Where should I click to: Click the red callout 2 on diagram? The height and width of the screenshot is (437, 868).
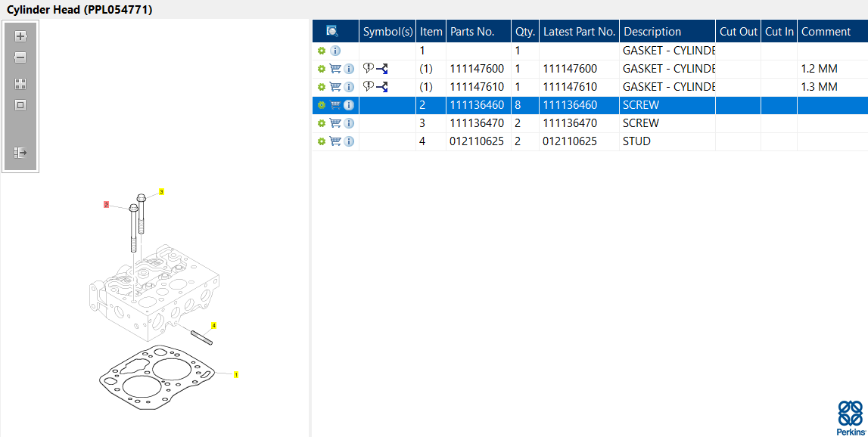point(106,205)
